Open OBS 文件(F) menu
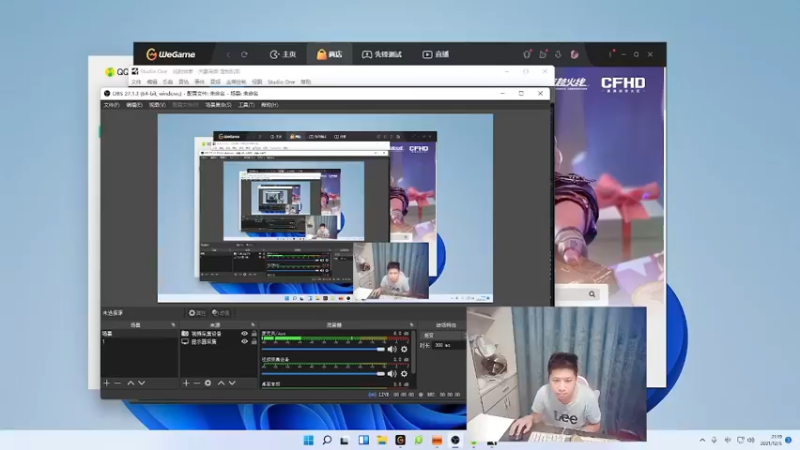 (111, 105)
